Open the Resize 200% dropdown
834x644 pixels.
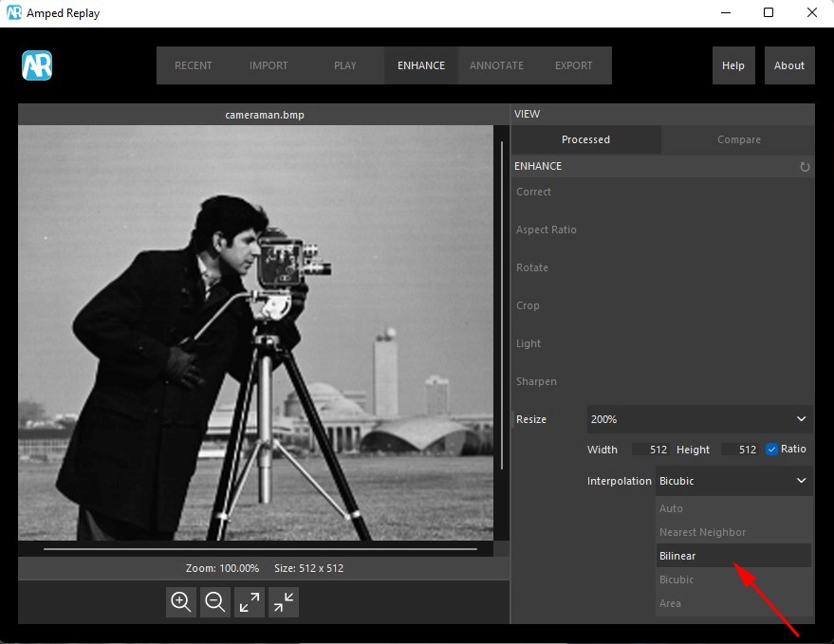pyautogui.click(x=699, y=419)
